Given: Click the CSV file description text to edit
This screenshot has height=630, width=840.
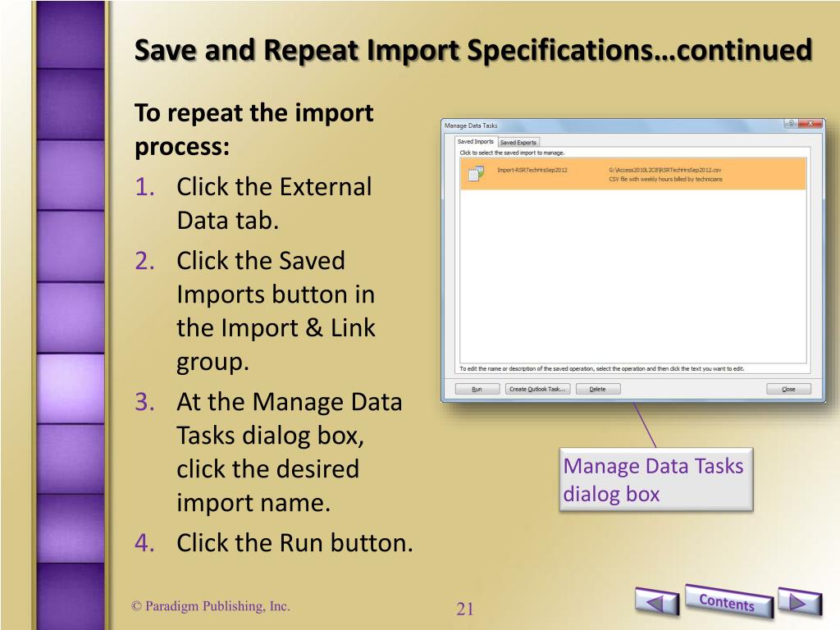Looking at the screenshot, I should coord(665,179).
